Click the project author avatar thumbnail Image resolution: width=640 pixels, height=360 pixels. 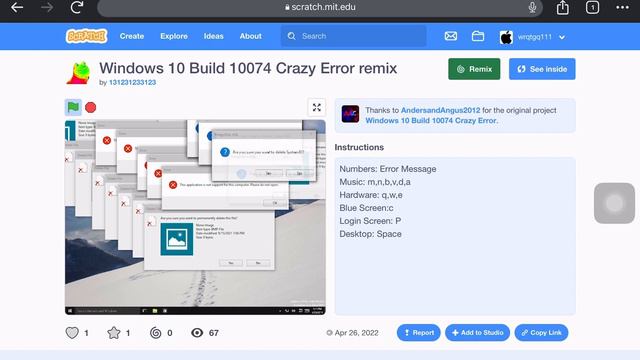pyautogui.click(x=78, y=73)
